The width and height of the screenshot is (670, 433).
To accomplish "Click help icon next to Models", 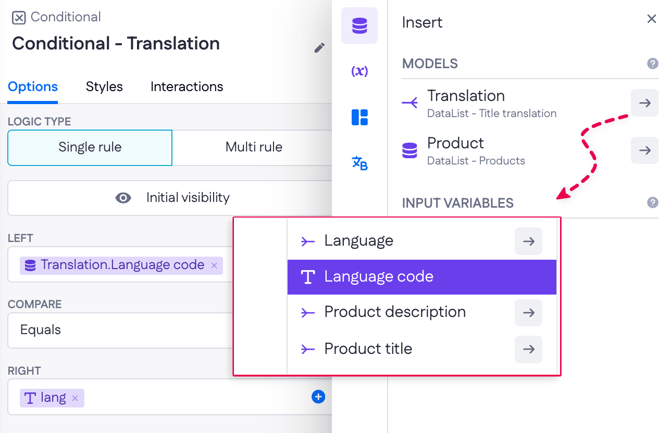I will pos(652,64).
